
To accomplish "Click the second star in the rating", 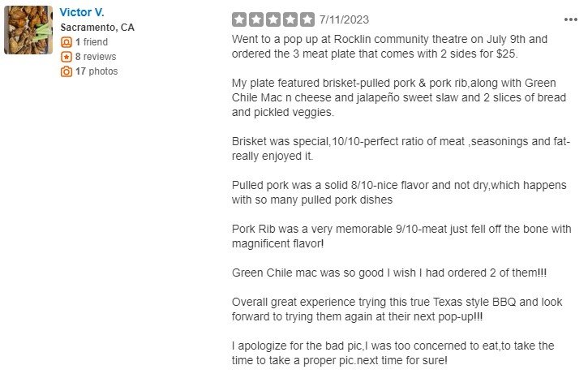I will click(256, 19).
